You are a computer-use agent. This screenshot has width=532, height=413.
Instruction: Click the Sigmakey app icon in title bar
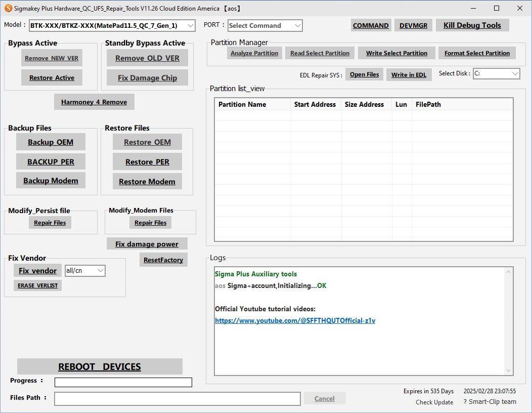pos(8,9)
